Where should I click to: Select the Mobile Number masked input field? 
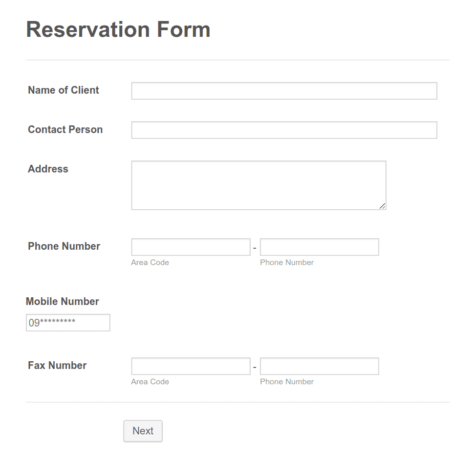point(68,322)
